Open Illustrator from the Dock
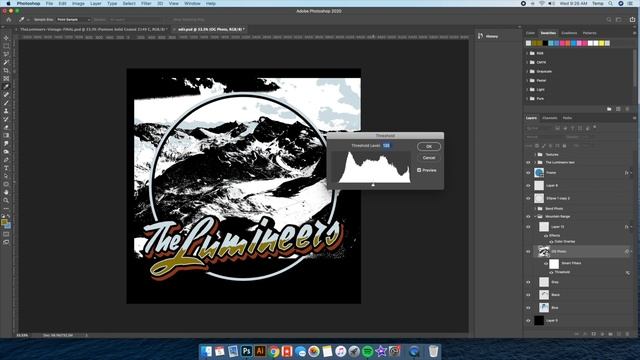 (260, 351)
